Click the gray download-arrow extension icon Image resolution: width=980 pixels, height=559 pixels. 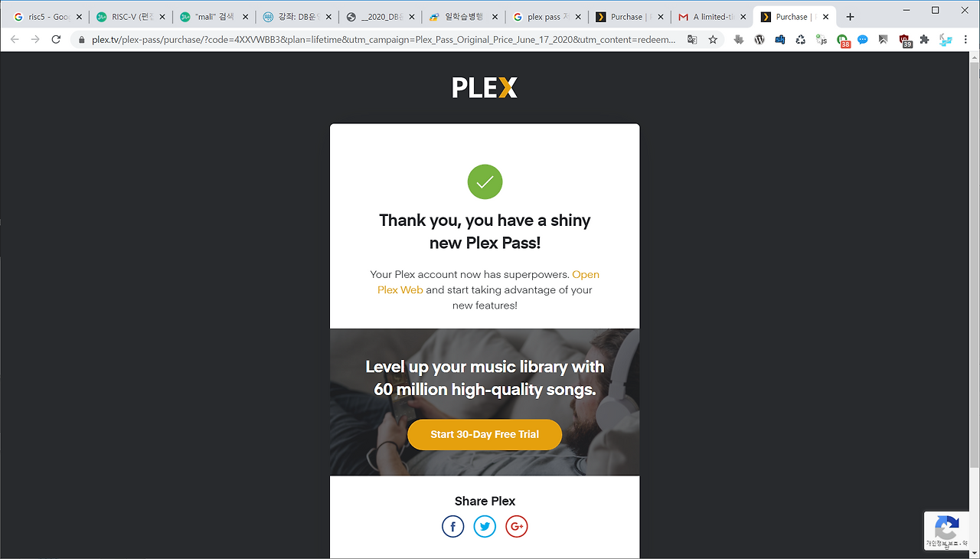[738, 39]
